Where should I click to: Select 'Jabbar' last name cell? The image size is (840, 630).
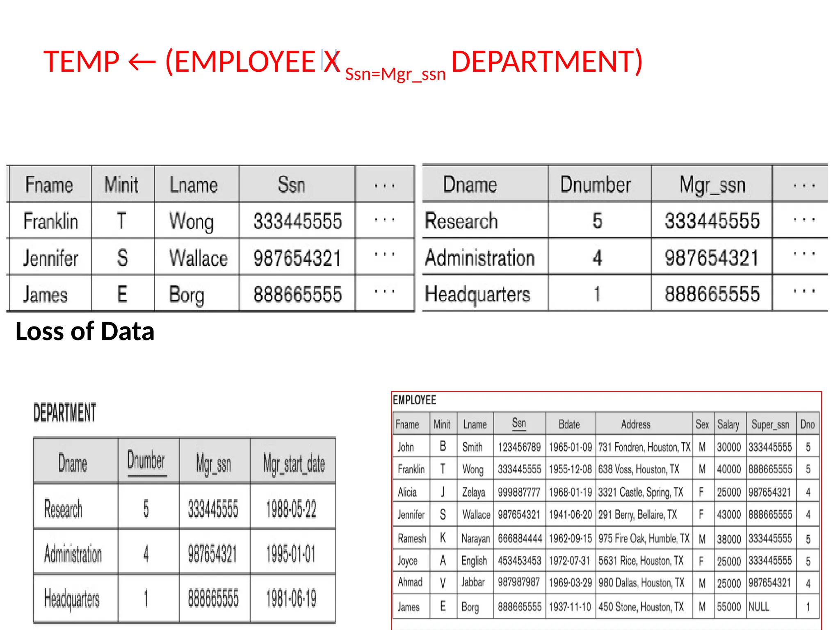pos(473,582)
